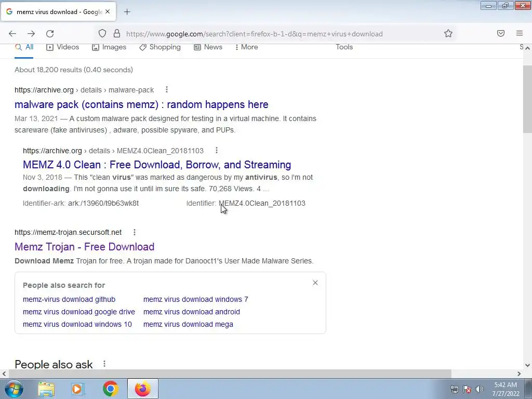Open the malware pack (contains memz) result
This screenshot has height=399, width=532.
pyautogui.click(x=141, y=104)
